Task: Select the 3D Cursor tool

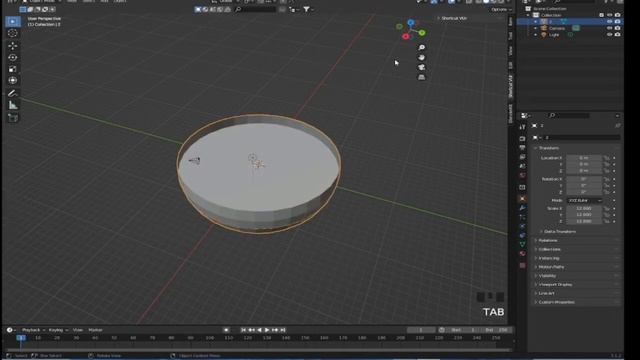Action: click(x=13, y=33)
